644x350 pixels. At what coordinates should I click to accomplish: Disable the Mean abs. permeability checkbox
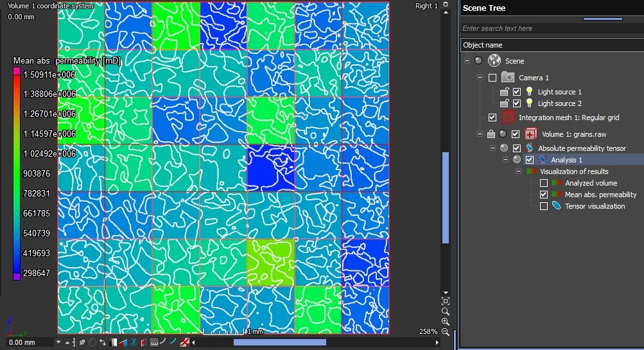pyautogui.click(x=544, y=195)
